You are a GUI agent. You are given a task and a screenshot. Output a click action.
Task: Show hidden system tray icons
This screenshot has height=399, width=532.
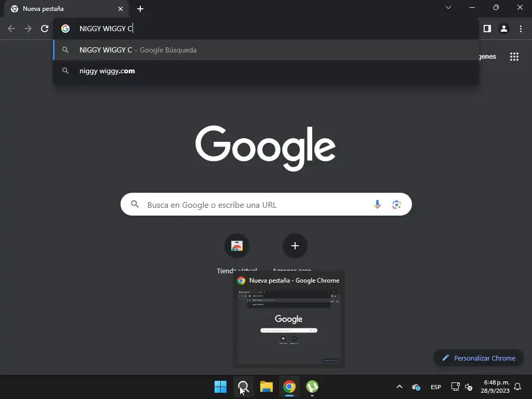[x=400, y=387]
